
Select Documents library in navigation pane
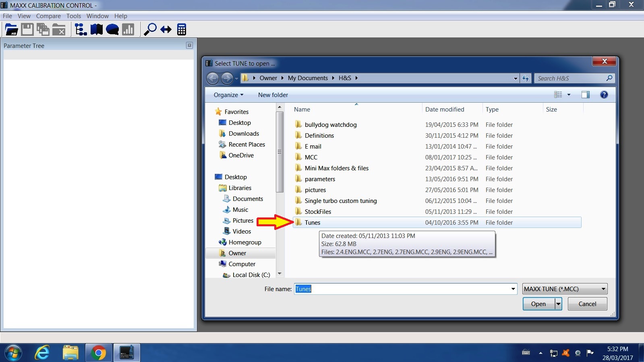click(x=243, y=199)
